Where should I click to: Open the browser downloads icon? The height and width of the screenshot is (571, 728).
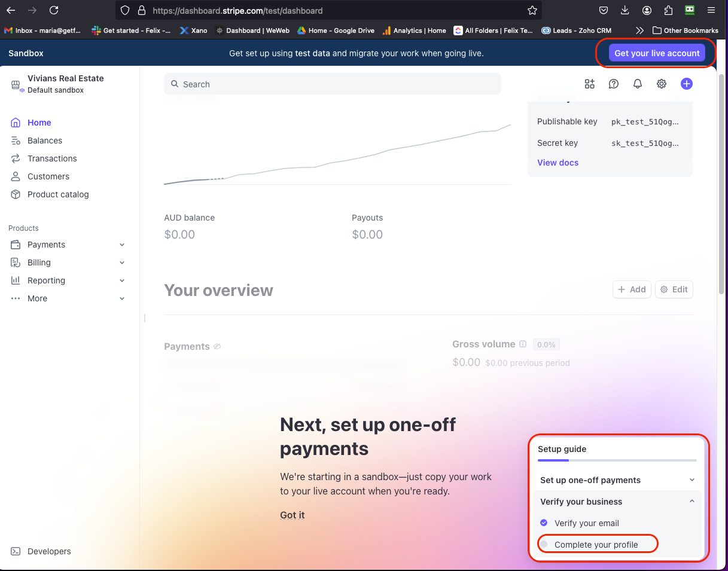click(625, 10)
